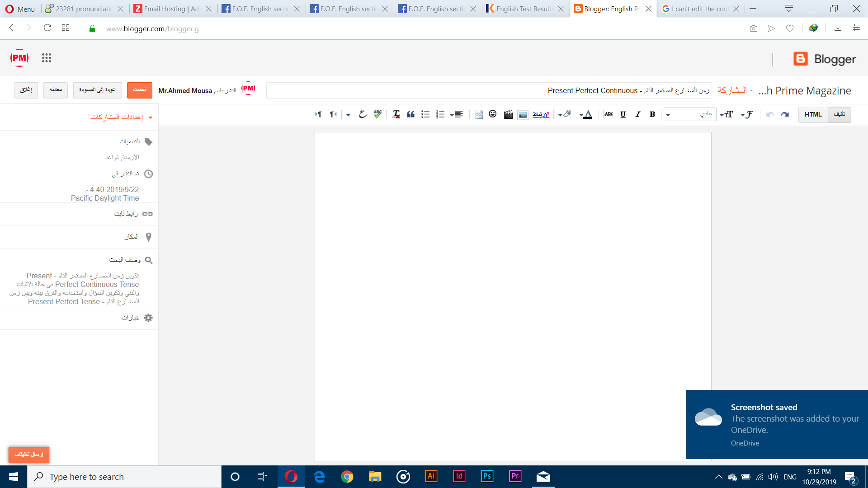868x488 pixels.
Task: Apply numbered list formatting
Action: pyautogui.click(x=440, y=114)
